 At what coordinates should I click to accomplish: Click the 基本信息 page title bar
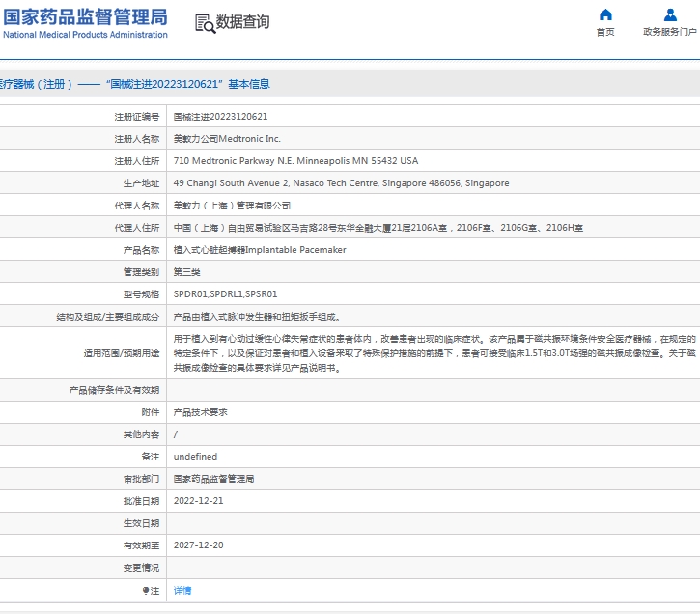pyautogui.click(x=135, y=84)
